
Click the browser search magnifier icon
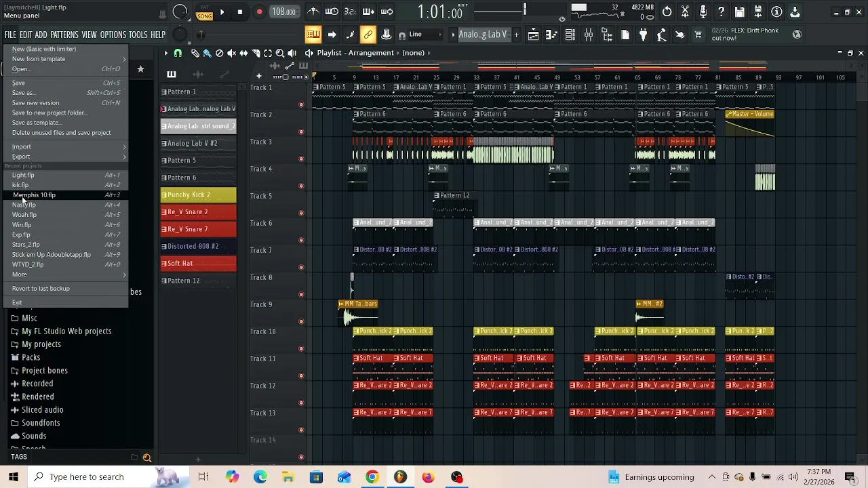pyautogui.click(x=146, y=457)
